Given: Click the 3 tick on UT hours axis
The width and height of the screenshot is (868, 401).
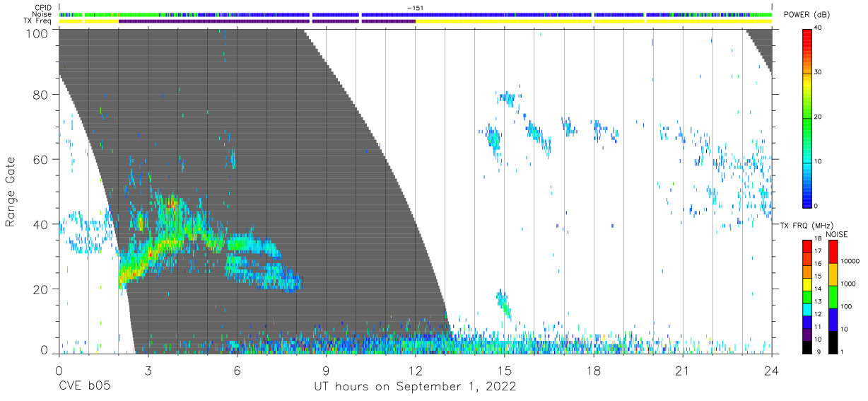Looking at the screenshot, I should pos(148,370).
